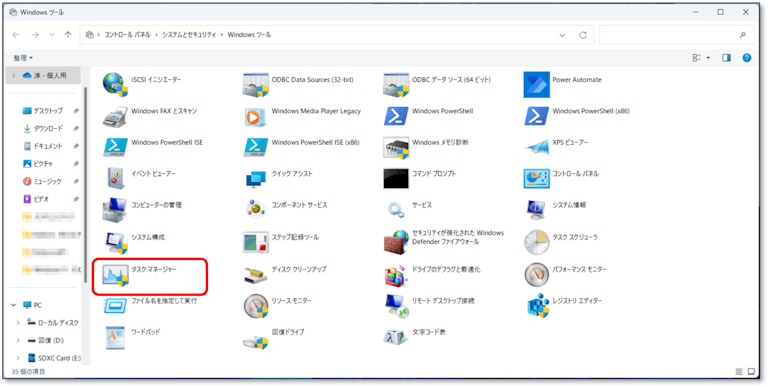The height and width of the screenshot is (387, 768).
Task: Select the タスク マネージャー icon
Action: coord(116,275)
